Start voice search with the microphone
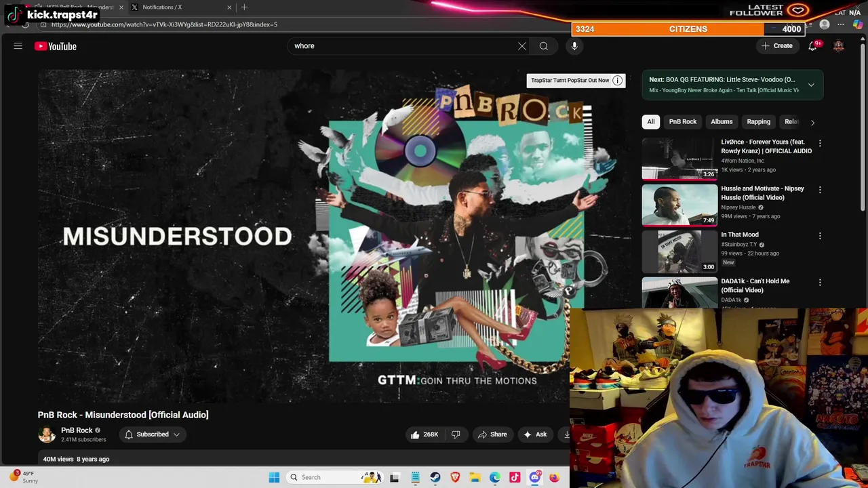 click(574, 46)
